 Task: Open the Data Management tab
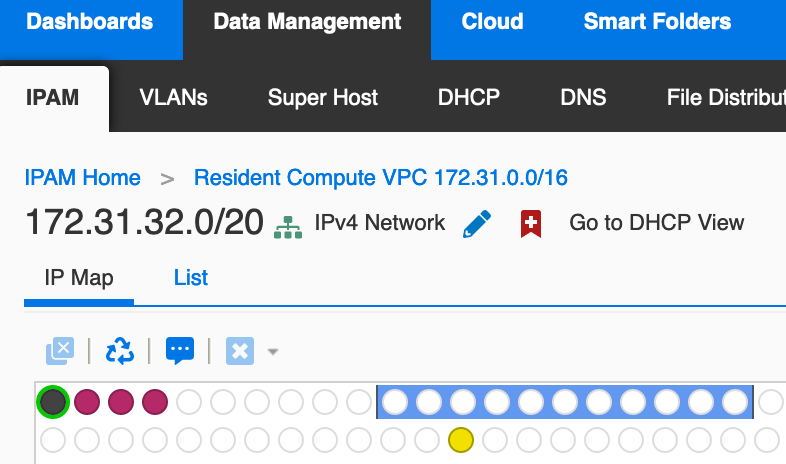point(307,22)
